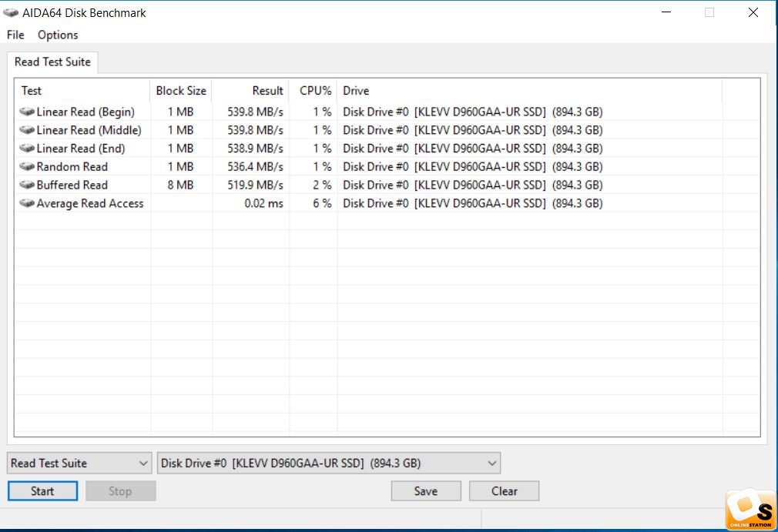Viewport: 778px width, 532px height.
Task: Select the Linear Read (Middle) row label
Action: click(89, 130)
